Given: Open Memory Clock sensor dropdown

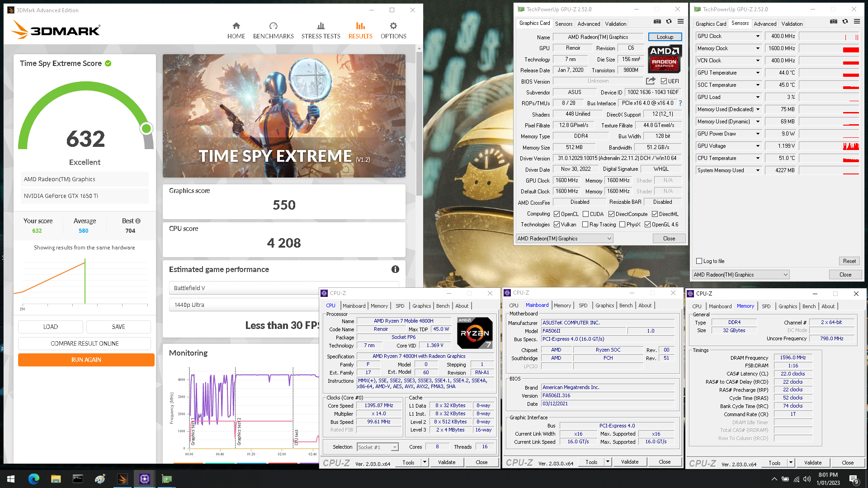Looking at the screenshot, I should point(758,48).
